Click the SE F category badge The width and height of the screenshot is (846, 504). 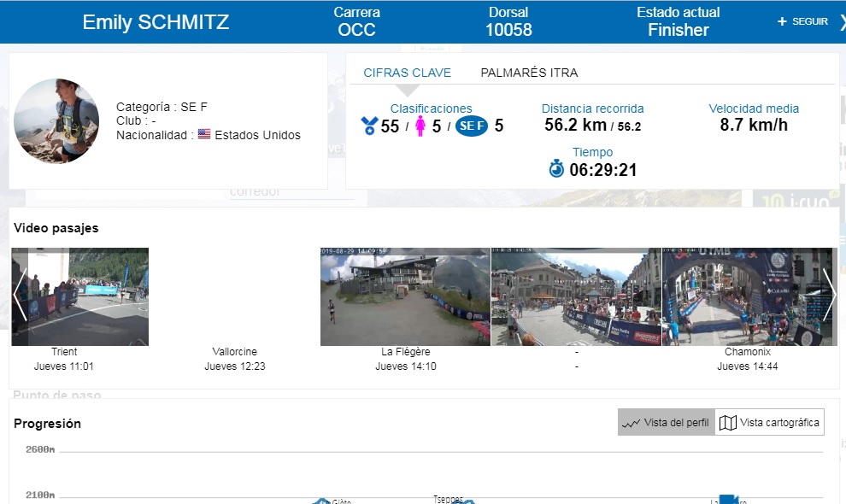[x=472, y=126]
